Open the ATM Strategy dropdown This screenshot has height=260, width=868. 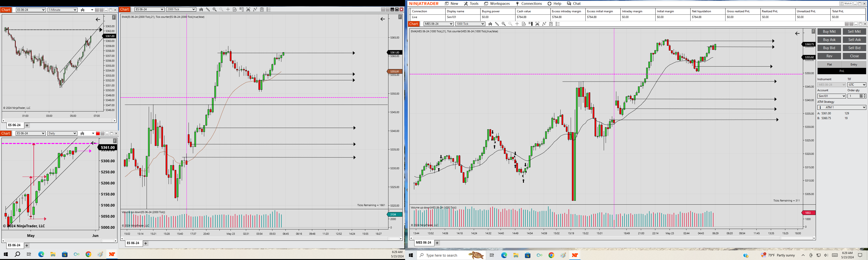pyautogui.click(x=841, y=107)
